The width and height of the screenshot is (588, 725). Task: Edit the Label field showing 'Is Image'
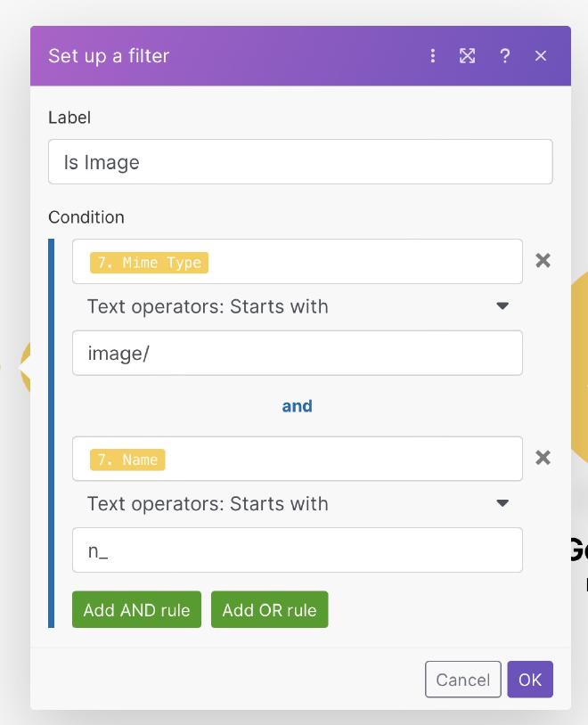pyautogui.click(x=300, y=161)
